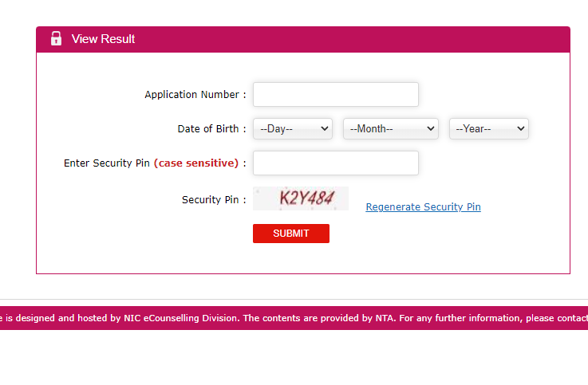The image size is (588, 385).
Task: Click the chevron arrow on Month selector
Action: point(431,128)
